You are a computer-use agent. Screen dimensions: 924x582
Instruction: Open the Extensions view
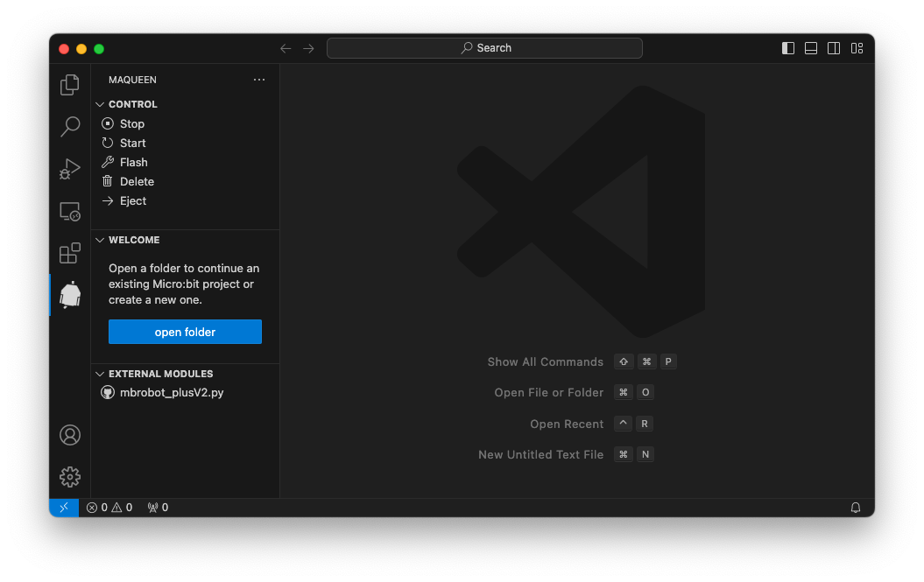pos(69,253)
